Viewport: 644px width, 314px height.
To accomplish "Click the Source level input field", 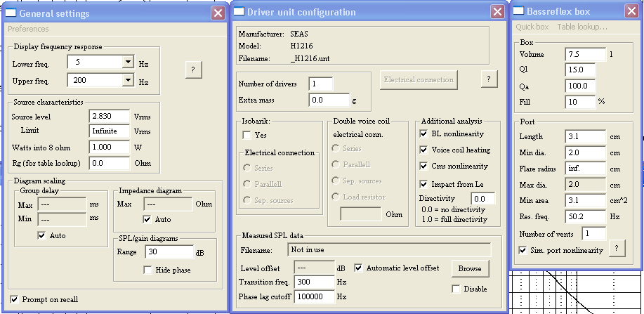I will (x=110, y=117).
